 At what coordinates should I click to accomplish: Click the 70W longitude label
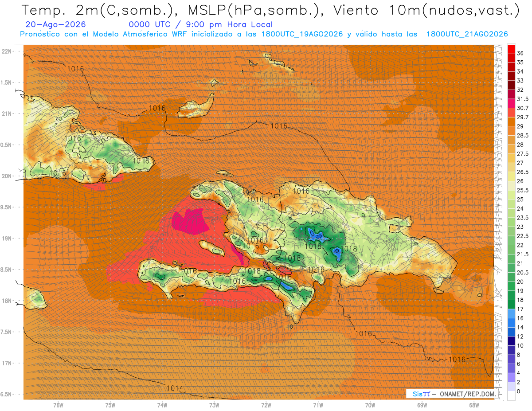(370, 405)
